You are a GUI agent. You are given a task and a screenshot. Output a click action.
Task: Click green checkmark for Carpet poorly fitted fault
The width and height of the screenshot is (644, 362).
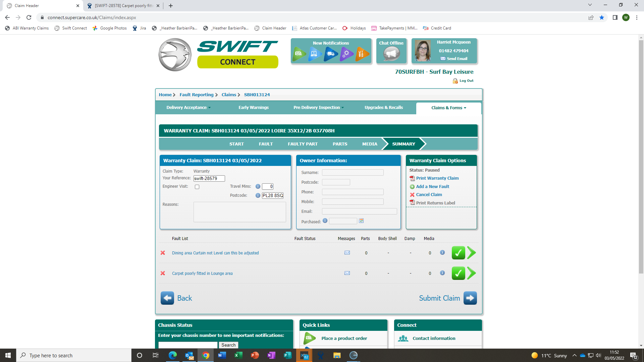pos(458,273)
